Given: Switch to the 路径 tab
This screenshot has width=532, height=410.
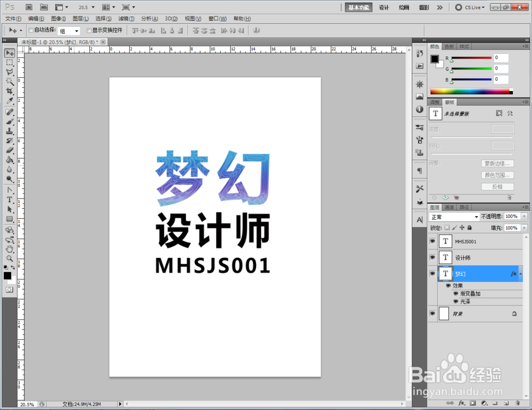Looking at the screenshot, I should click(x=464, y=207).
